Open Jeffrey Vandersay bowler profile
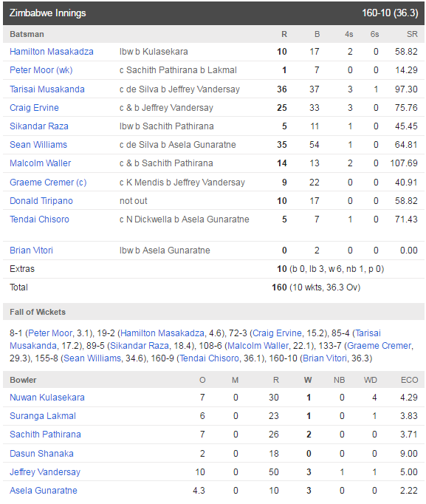Viewport: 426px width, 504px height. 45,472
